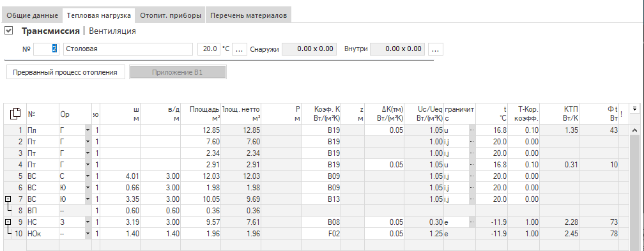The height and width of the screenshot is (251, 644).
Task: Click the Прерванный процесс отопления button
Action: [65, 72]
